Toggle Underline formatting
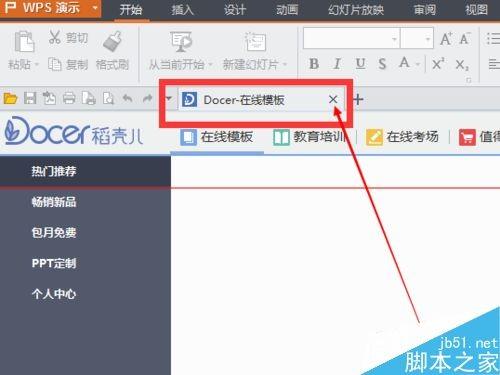The image size is (500, 375). coord(360,64)
